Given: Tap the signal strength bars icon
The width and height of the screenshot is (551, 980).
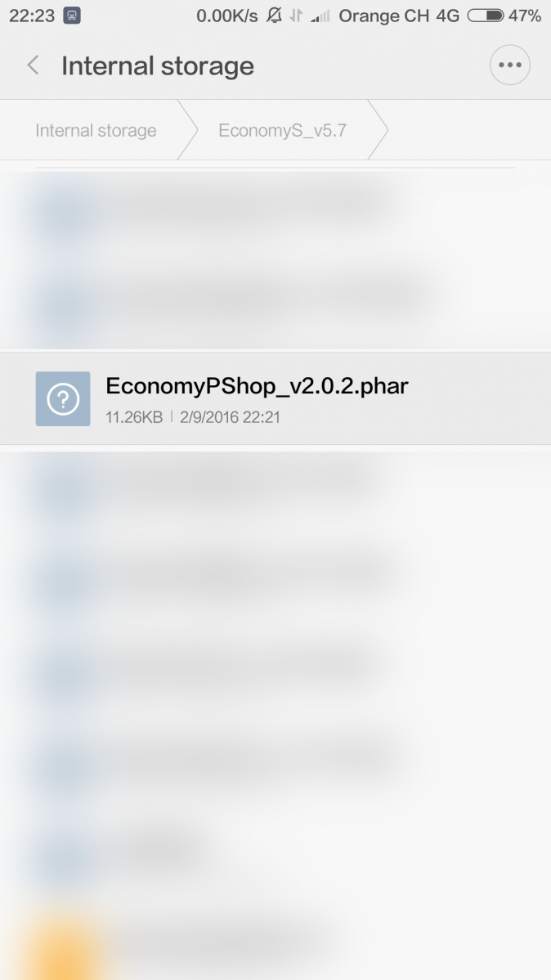Looking at the screenshot, I should pyautogui.click(x=320, y=16).
